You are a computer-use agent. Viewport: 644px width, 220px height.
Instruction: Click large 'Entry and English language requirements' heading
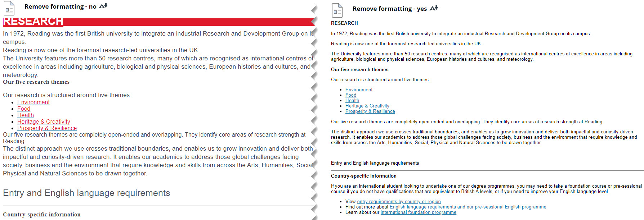[86, 193]
